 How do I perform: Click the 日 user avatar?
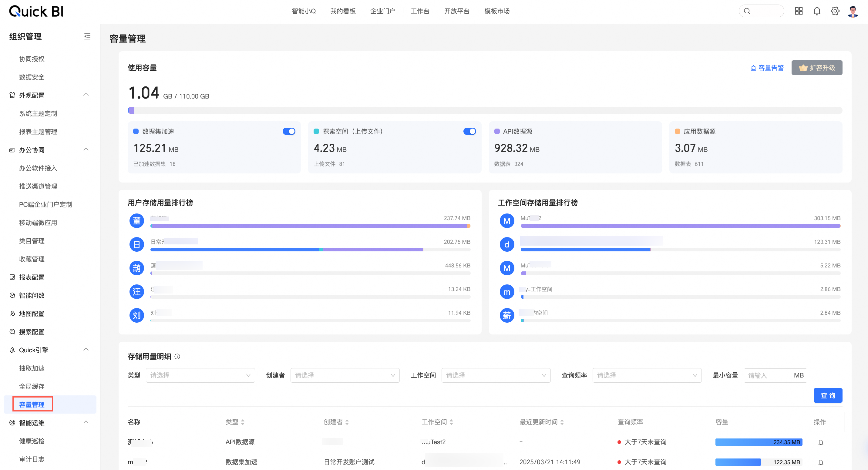pyautogui.click(x=137, y=245)
